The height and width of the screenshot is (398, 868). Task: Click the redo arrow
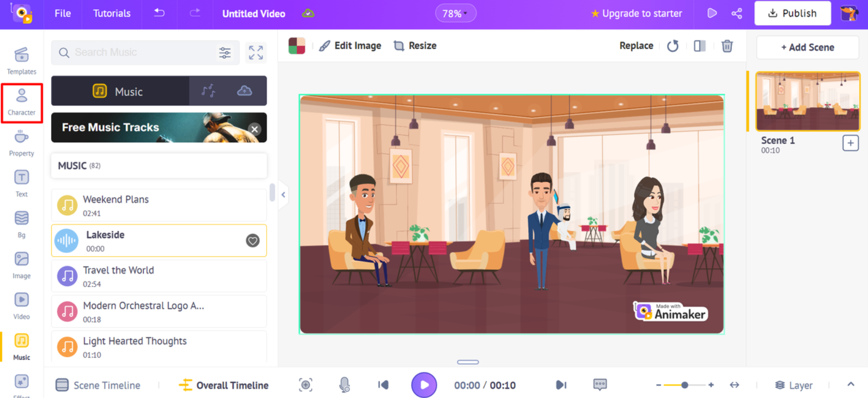click(x=194, y=13)
